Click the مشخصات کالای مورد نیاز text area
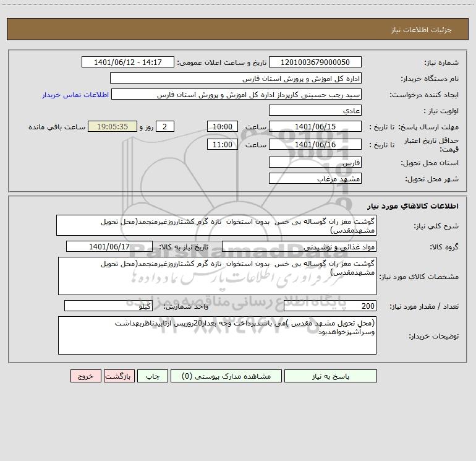 point(217,276)
